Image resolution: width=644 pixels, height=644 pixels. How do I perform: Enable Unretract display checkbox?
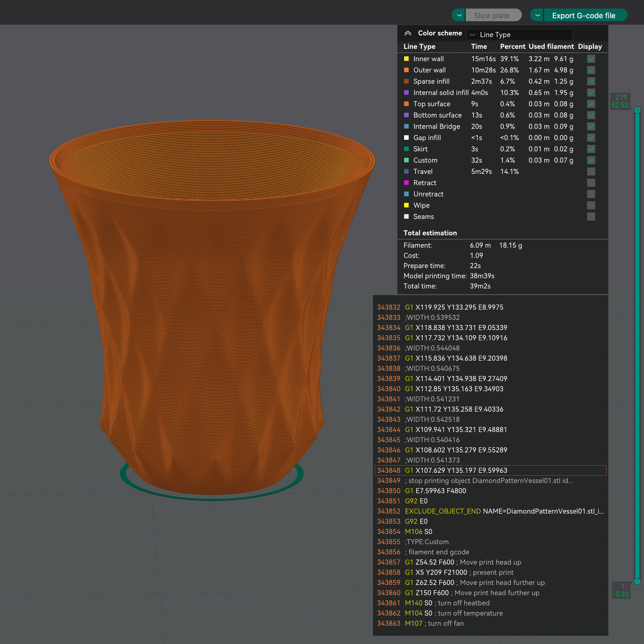[x=591, y=194]
